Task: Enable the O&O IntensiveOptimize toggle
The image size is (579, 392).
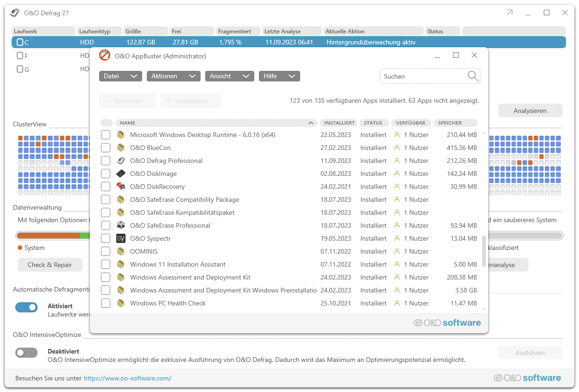Action: tap(26, 353)
